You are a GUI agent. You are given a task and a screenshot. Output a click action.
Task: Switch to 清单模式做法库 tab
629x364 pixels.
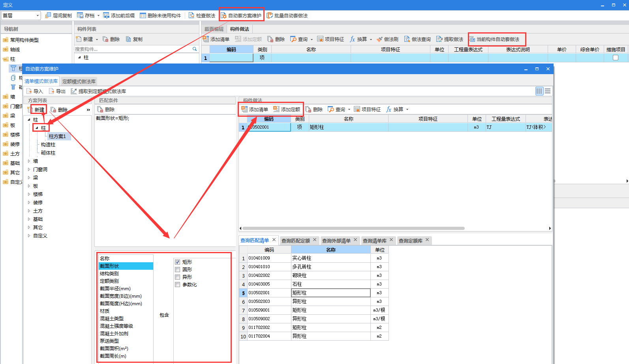41,81
